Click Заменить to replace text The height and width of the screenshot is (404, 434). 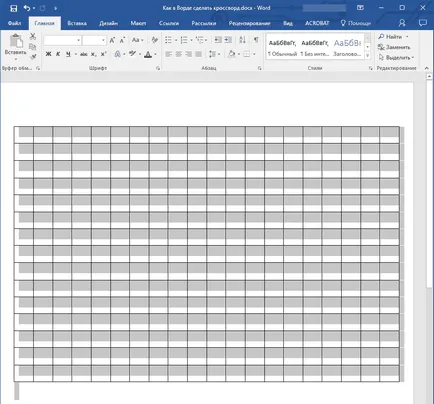tap(394, 47)
